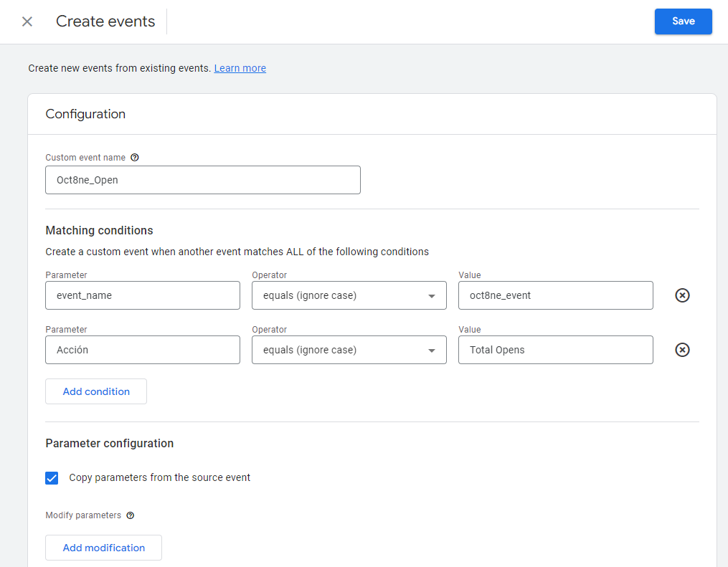Edit the oct8ne_event value field
The height and width of the screenshot is (567, 728).
tap(556, 295)
